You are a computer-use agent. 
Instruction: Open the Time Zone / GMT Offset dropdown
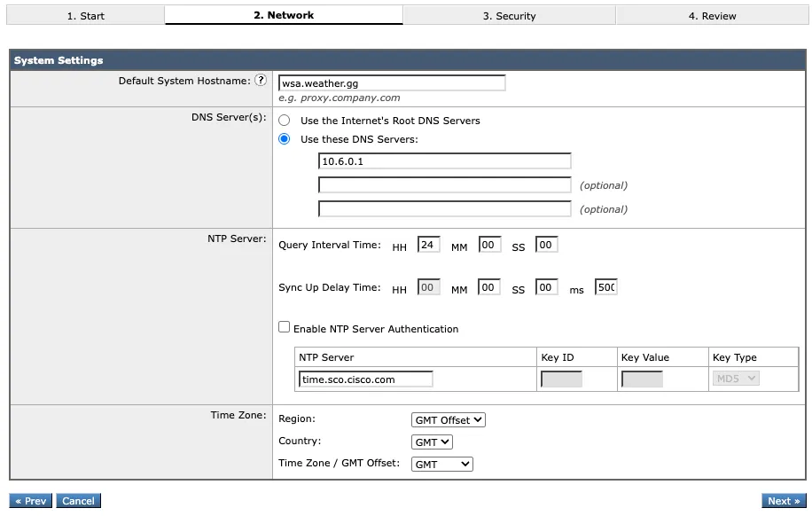point(441,463)
